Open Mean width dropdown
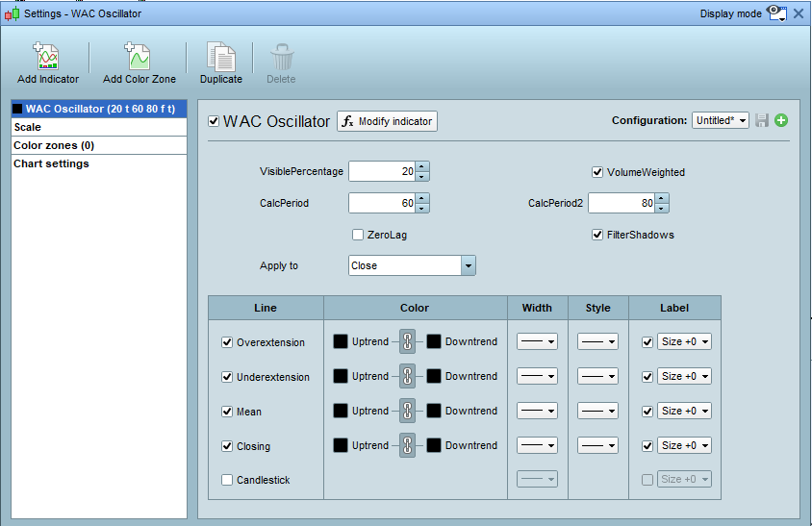Screen dimensions: 812x526 [537, 411]
